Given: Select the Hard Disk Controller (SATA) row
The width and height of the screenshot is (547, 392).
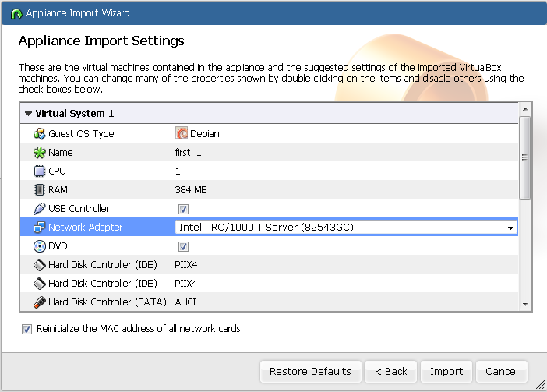Looking at the screenshot, I should coord(269,302).
